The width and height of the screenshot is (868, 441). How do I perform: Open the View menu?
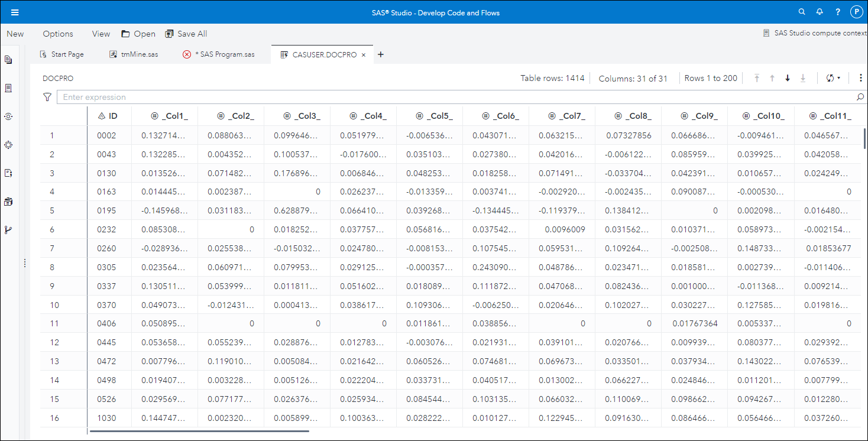(x=101, y=34)
